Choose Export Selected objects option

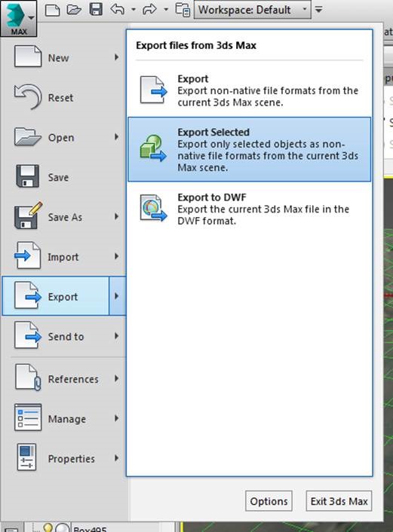(250, 149)
